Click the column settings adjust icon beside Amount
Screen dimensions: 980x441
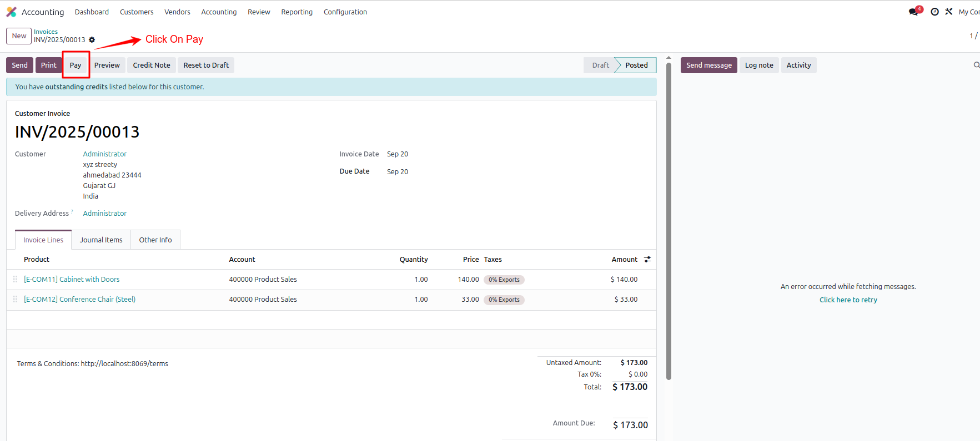point(647,260)
